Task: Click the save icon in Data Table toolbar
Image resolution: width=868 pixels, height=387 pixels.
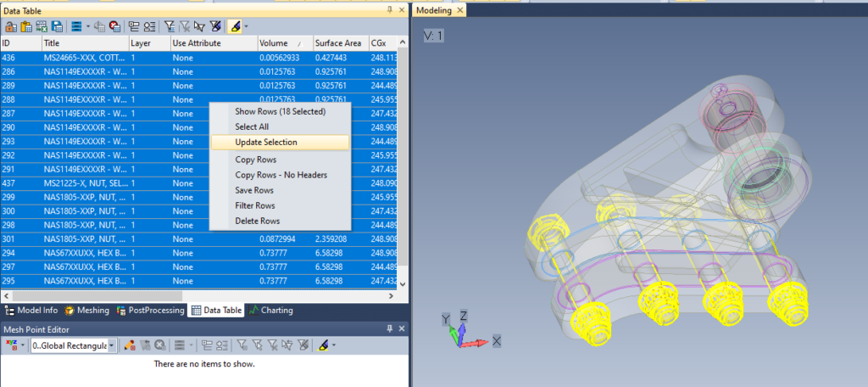Action: point(57,26)
